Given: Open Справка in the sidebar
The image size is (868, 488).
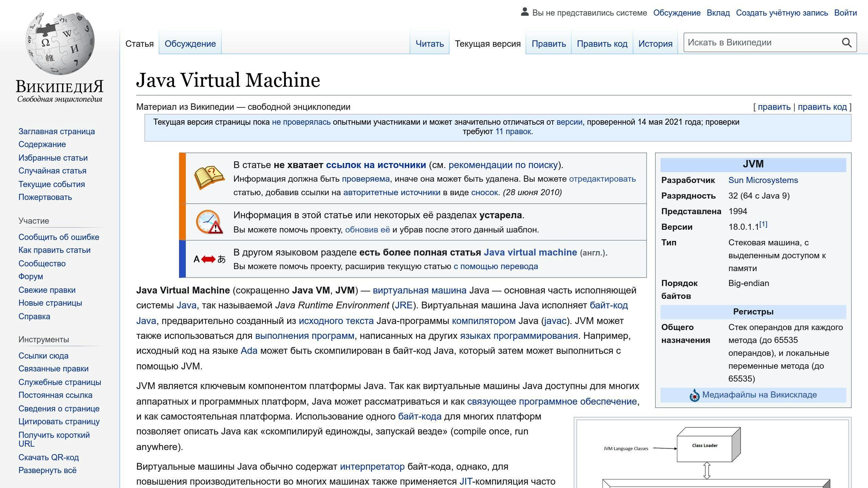Looking at the screenshot, I should 34,317.
